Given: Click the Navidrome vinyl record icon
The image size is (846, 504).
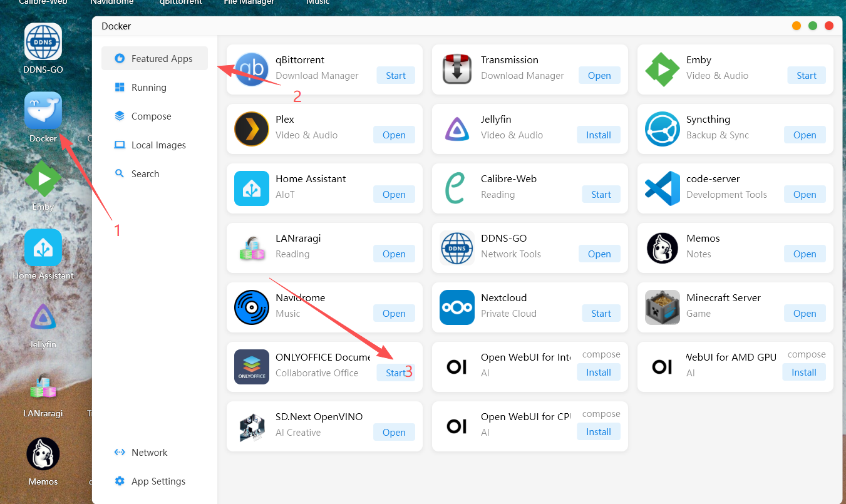Looking at the screenshot, I should (x=252, y=307).
